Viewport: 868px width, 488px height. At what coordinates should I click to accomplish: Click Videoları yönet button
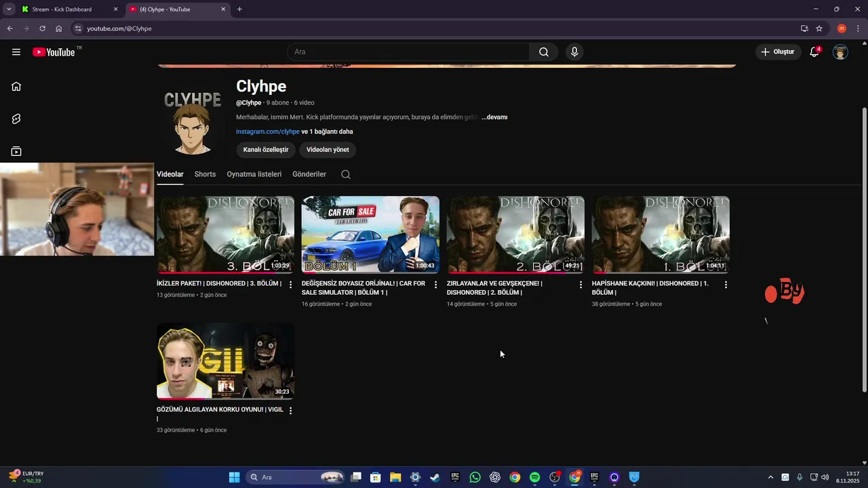pos(328,150)
